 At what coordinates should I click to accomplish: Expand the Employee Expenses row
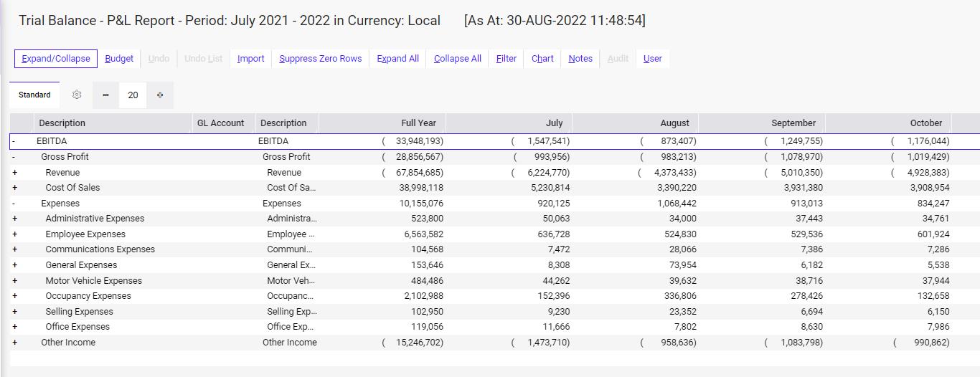[14, 234]
